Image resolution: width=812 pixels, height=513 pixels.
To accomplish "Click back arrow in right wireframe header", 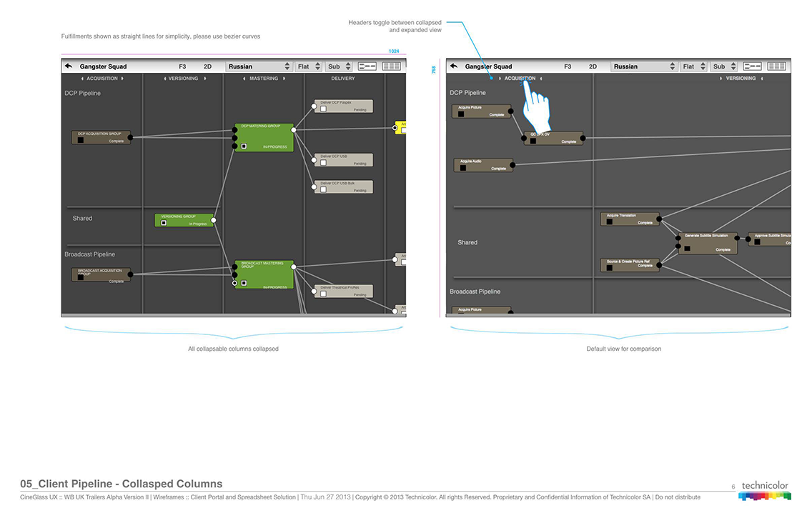I will click(453, 66).
